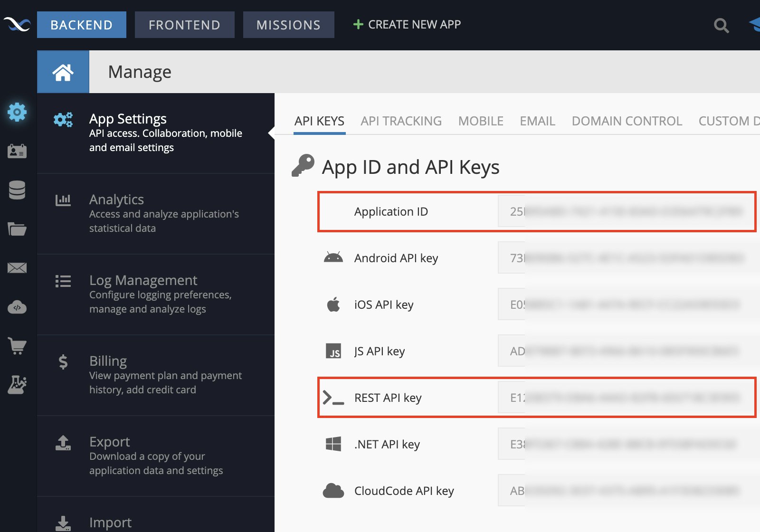Open the Export menu entry
Image resolution: width=760 pixels, height=532 pixels.
[156, 456]
